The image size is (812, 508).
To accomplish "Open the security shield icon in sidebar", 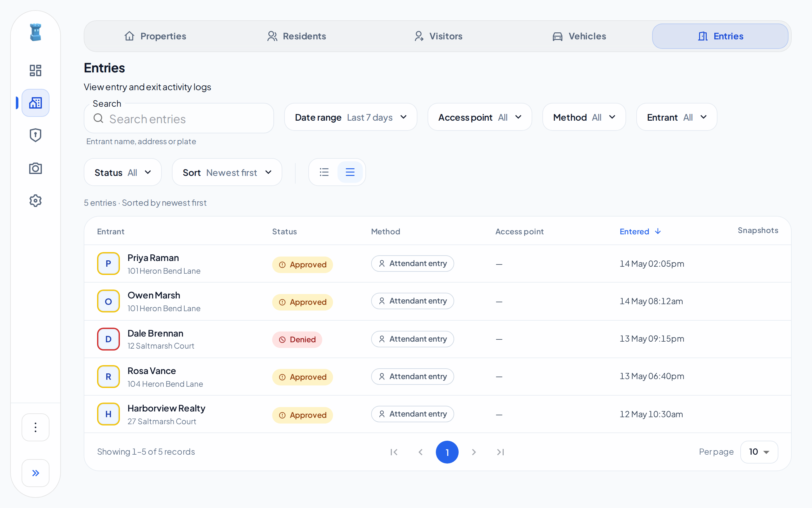I will (36, 135).
